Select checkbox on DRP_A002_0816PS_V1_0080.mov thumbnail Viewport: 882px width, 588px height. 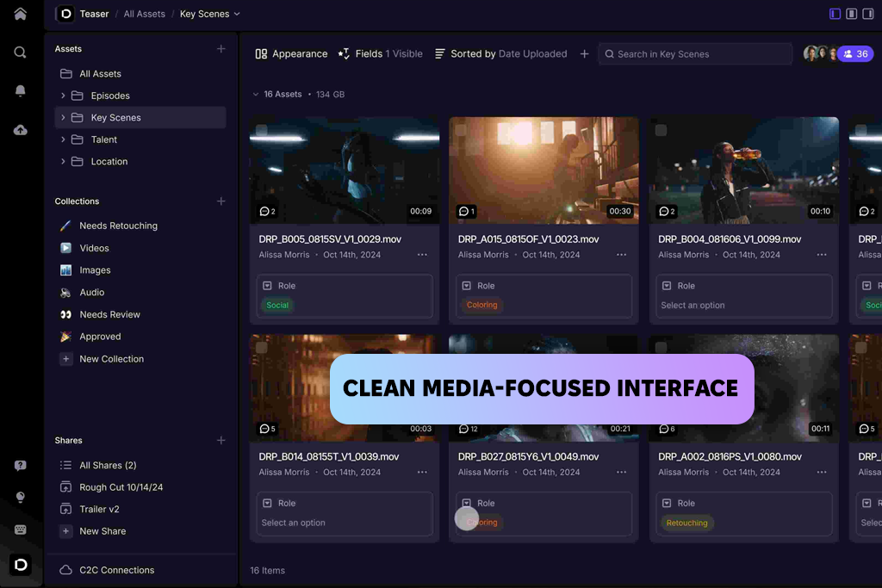(x=661, y=348)
